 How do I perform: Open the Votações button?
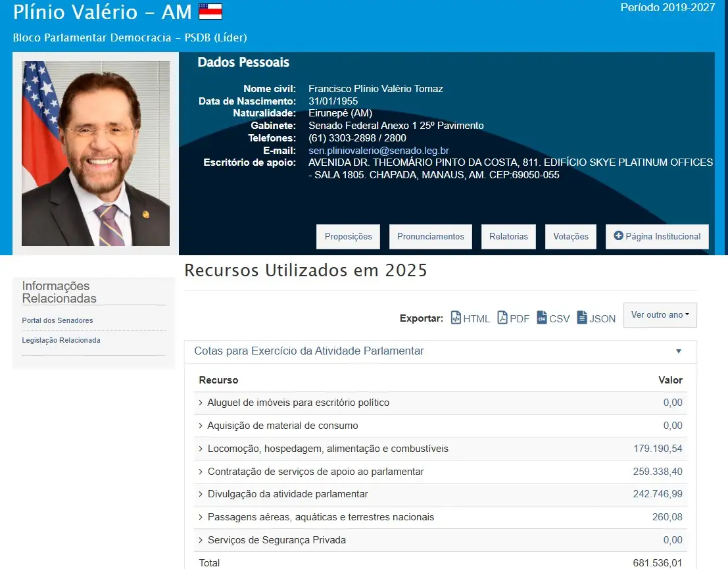click(571, 237)
